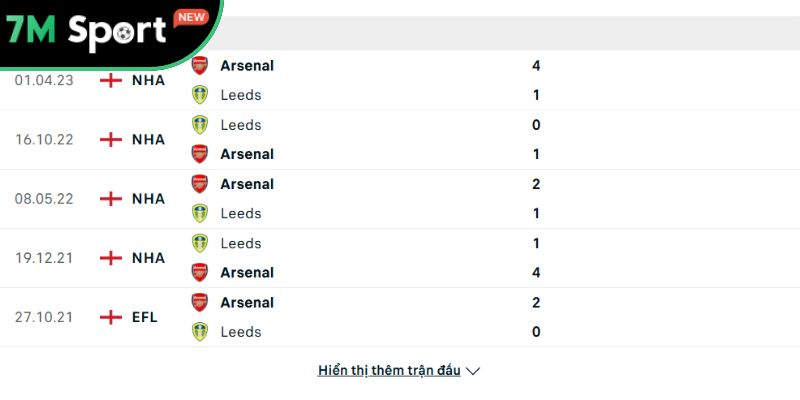Image resolution: width=800 pixels, height=400 pixels.
Task: Click Arsenal crest in 27.10.21 match
Action: (x=200, y=302)
